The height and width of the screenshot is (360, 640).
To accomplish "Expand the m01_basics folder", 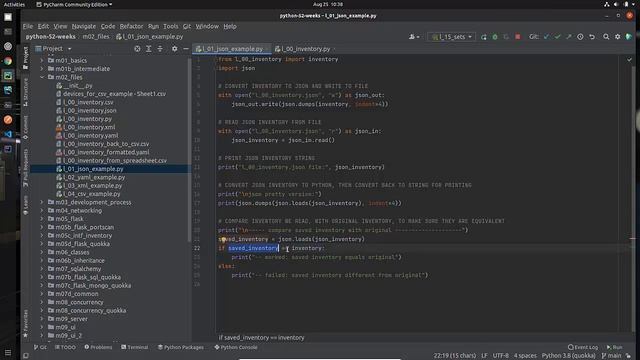I will coord(42,60).
